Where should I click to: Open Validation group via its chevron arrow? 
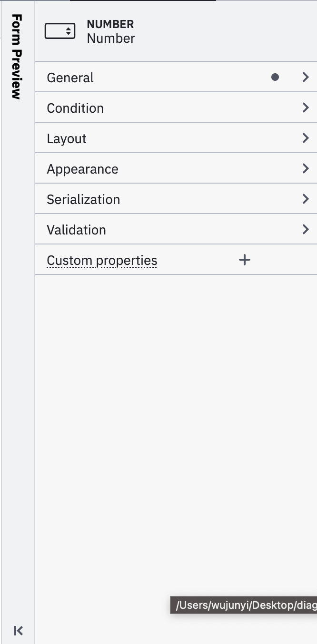click(306, 229)
